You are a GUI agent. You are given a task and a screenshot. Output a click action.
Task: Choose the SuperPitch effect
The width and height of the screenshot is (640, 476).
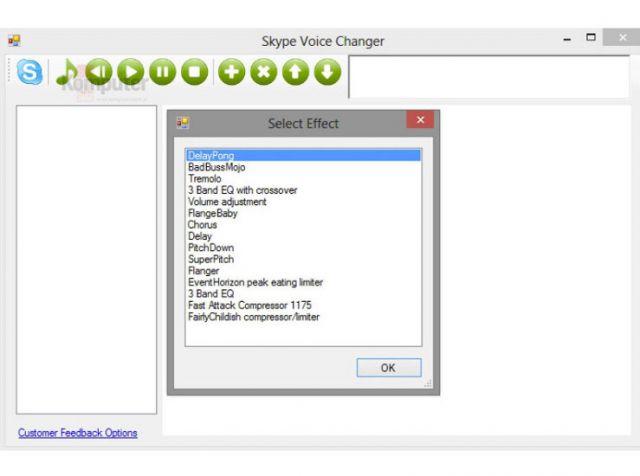[303, 259]
